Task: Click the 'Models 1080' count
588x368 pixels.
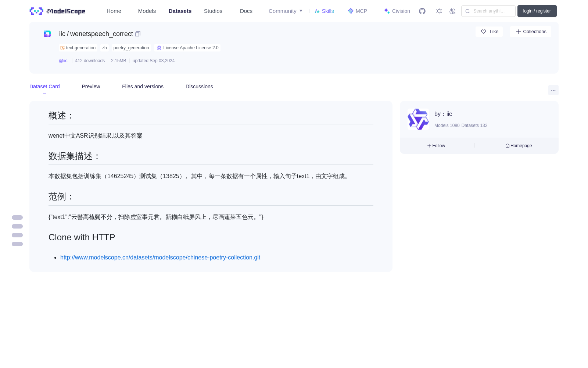Action: pos(447,125)
